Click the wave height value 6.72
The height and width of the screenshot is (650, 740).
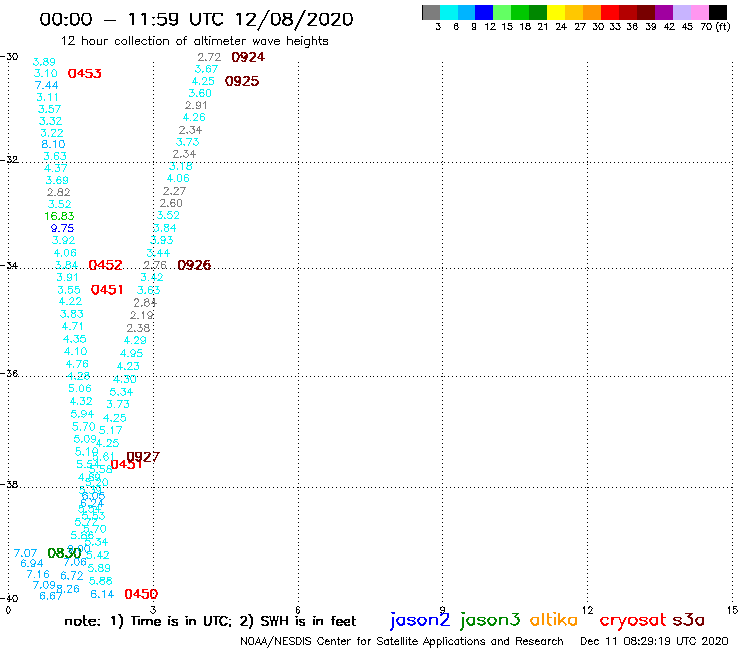[72, 575]
